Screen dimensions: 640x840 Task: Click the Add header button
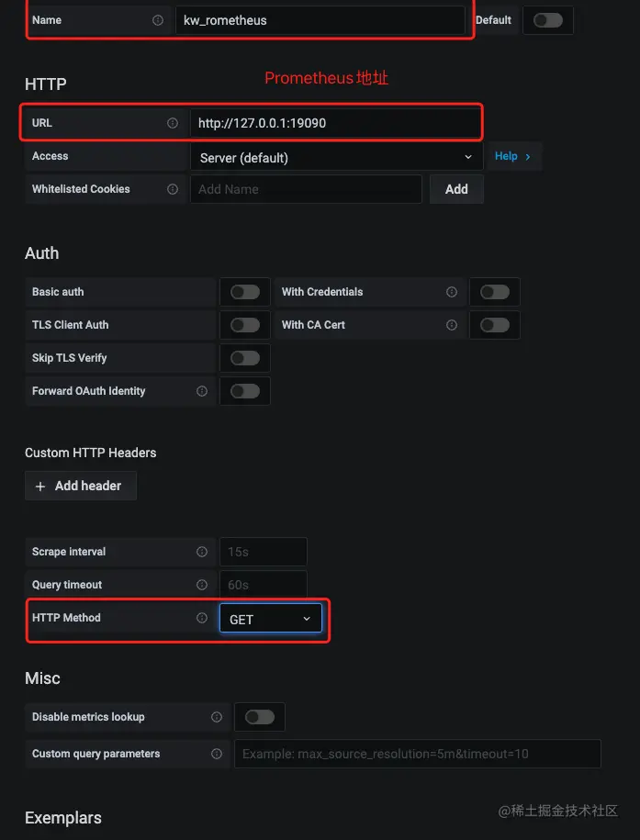80,486
